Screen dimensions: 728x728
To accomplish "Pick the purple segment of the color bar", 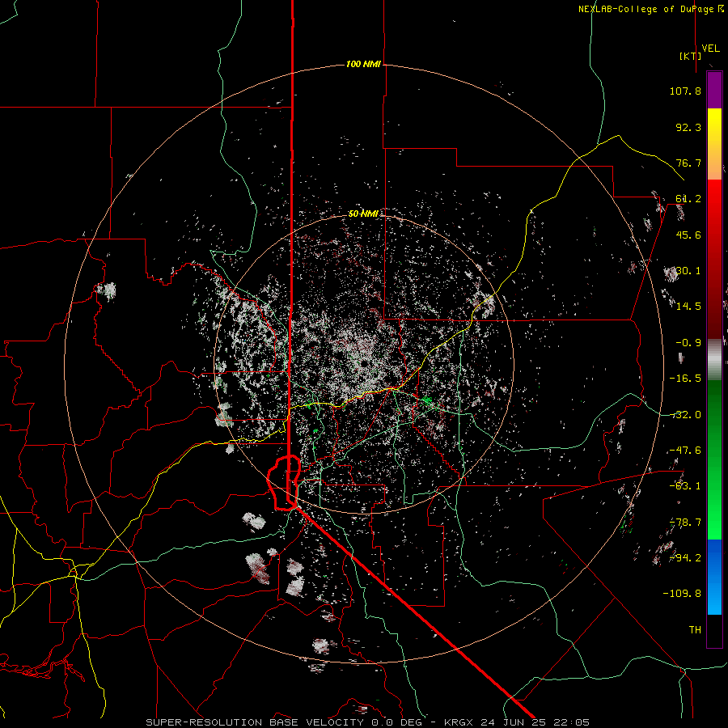I will [714, 90].
